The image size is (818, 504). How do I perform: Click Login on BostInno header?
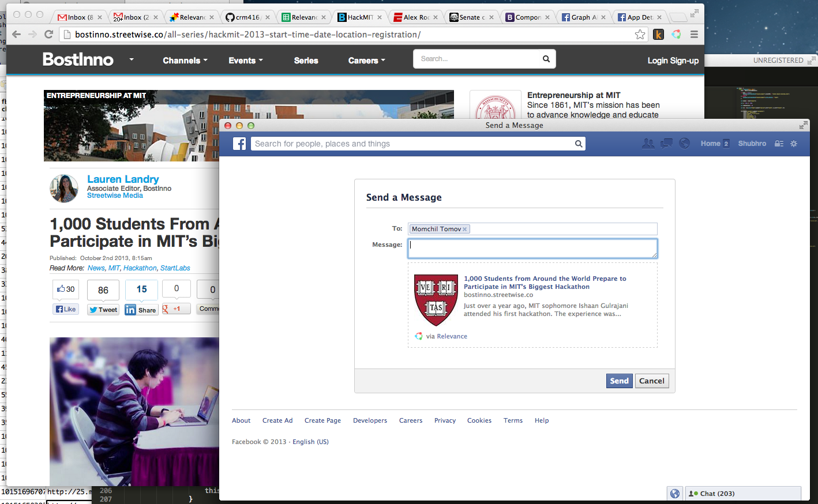658,61
